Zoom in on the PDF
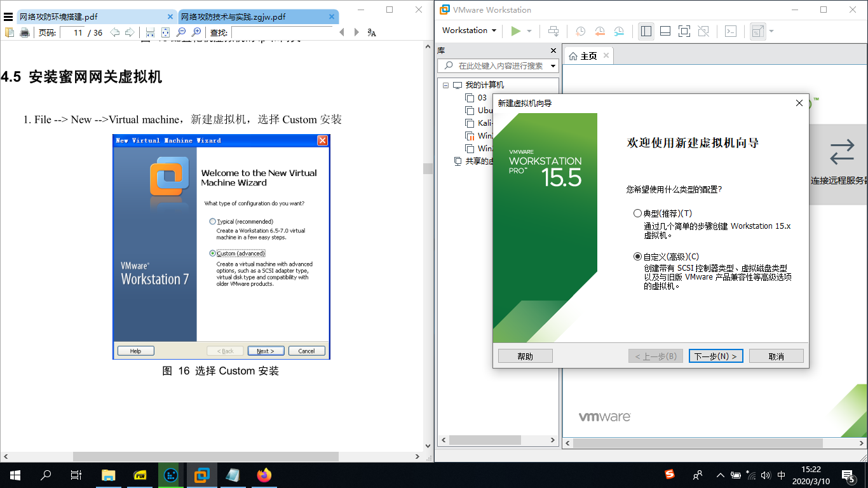Image resolution: width=868 pixels, height=488 pixels. click(196, 32)
